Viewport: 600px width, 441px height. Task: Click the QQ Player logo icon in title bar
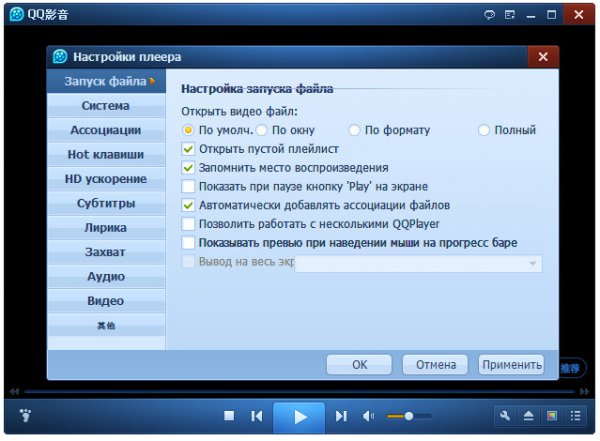(x=16, y=15)
